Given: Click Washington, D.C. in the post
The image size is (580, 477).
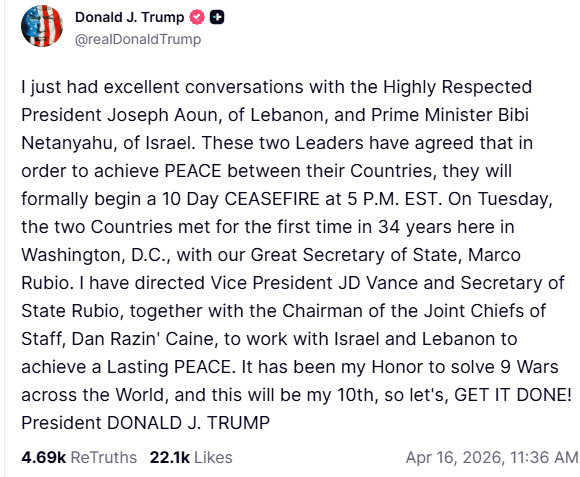Looking at the screenshot, I should 94,255.
